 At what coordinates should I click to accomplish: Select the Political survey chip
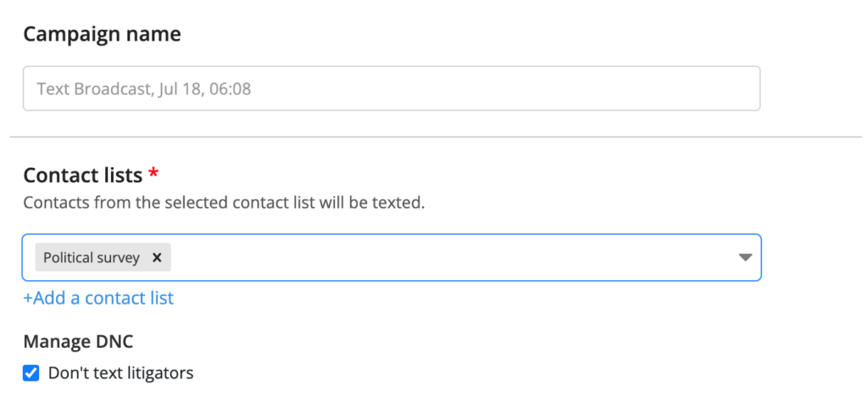pyautogui.click(x=103, y=258)
